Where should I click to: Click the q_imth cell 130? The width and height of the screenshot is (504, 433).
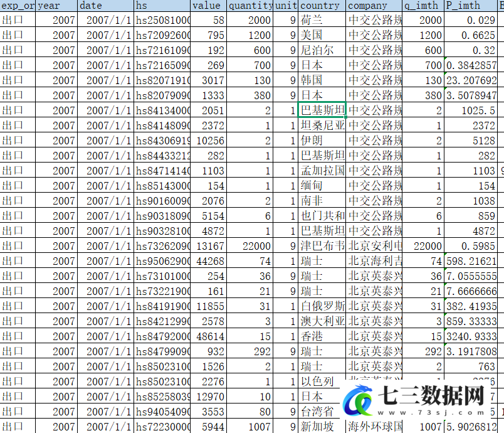[423, 80]
